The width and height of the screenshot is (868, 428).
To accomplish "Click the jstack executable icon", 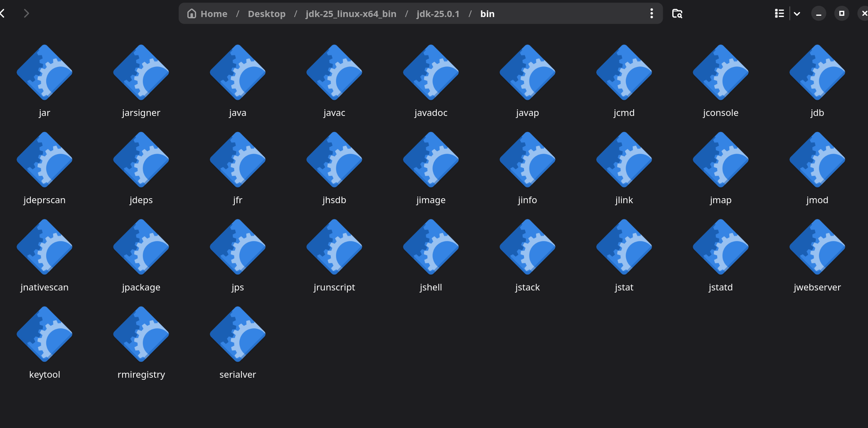I will tap(528, 247).
